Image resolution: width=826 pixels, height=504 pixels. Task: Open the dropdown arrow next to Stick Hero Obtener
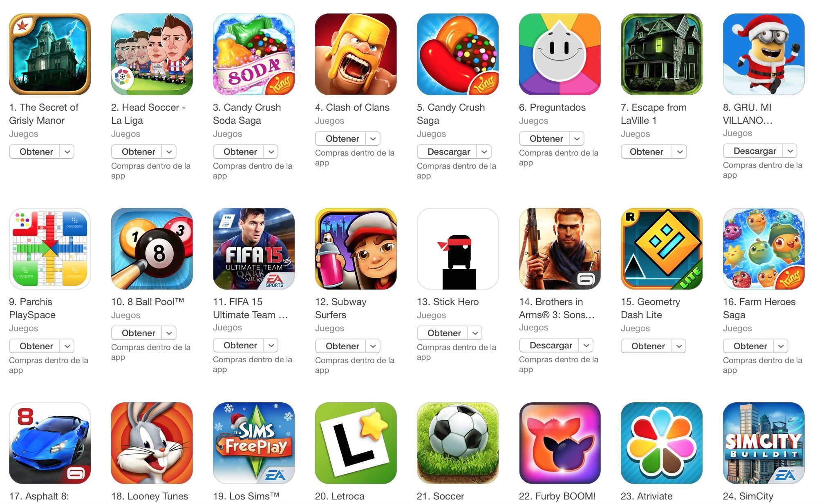475,333
